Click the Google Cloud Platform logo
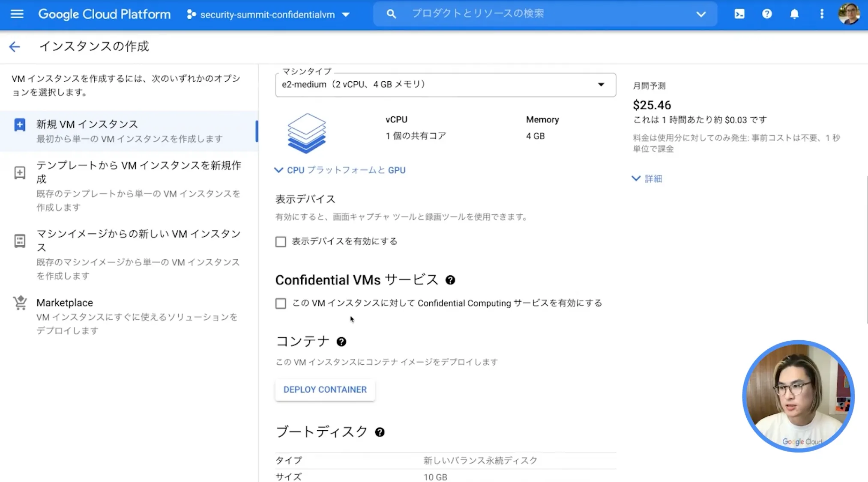The width and height of the screenshot is (868, 482). coord(104,14)
